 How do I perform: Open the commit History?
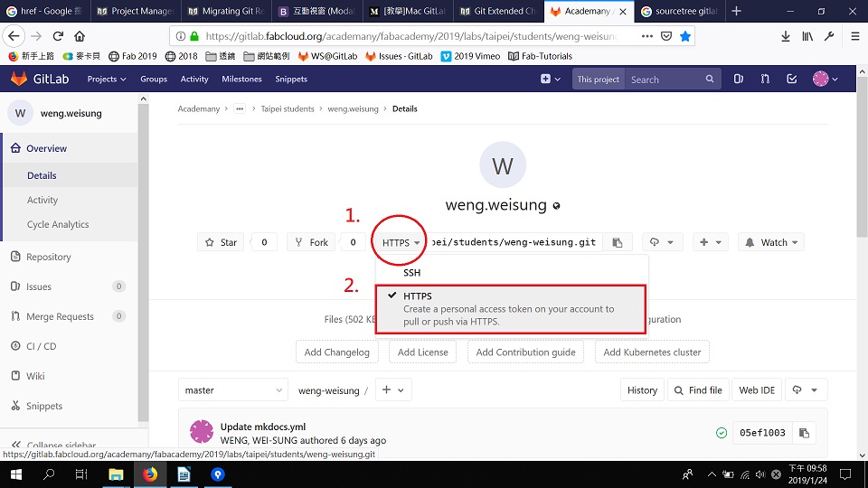point(642,390)
